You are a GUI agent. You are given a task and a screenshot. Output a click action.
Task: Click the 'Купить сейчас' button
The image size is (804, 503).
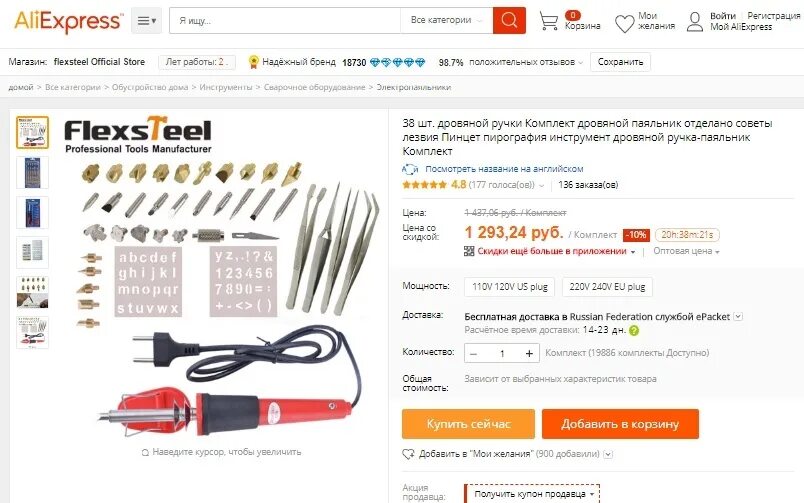468,424
